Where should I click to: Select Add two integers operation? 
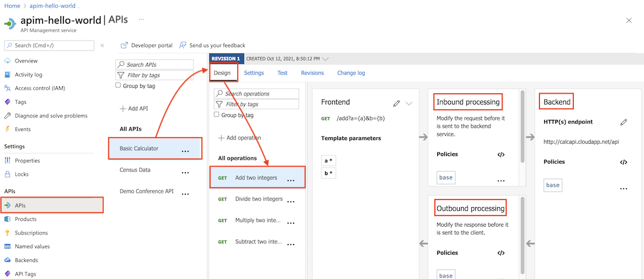tap(257, 177)
